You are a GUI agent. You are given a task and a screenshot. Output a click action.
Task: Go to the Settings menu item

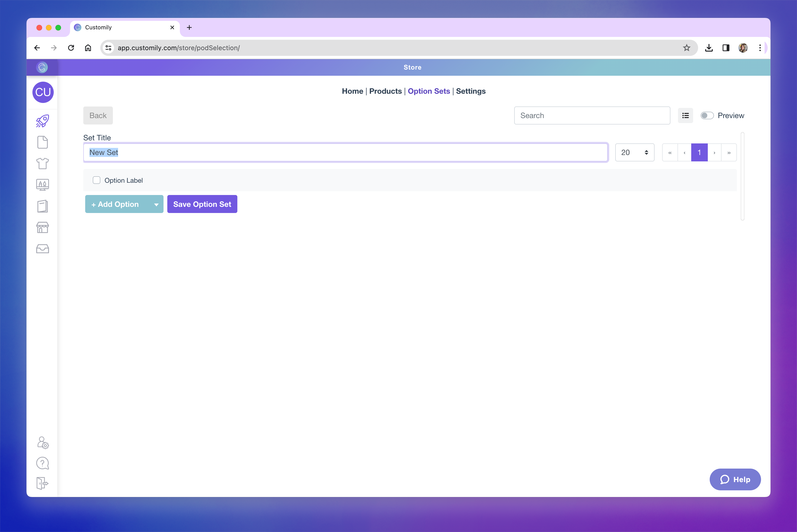point(471,91)
